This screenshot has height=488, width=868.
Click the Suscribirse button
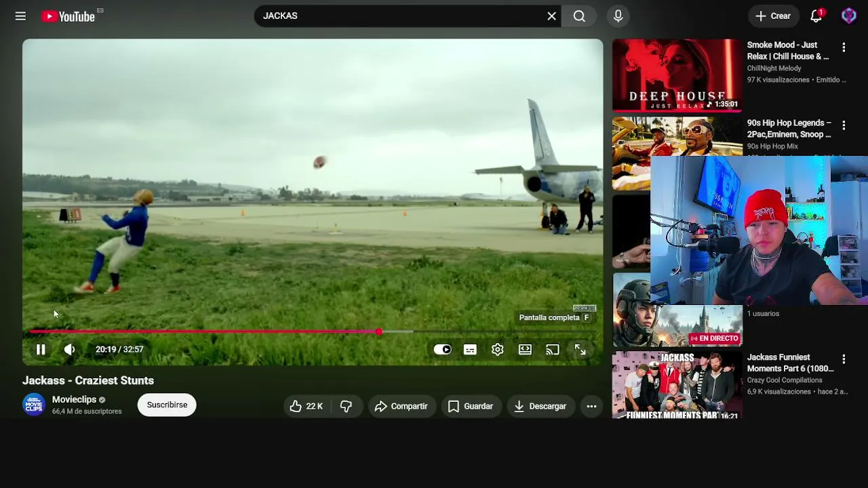click(x=167, y=405)
